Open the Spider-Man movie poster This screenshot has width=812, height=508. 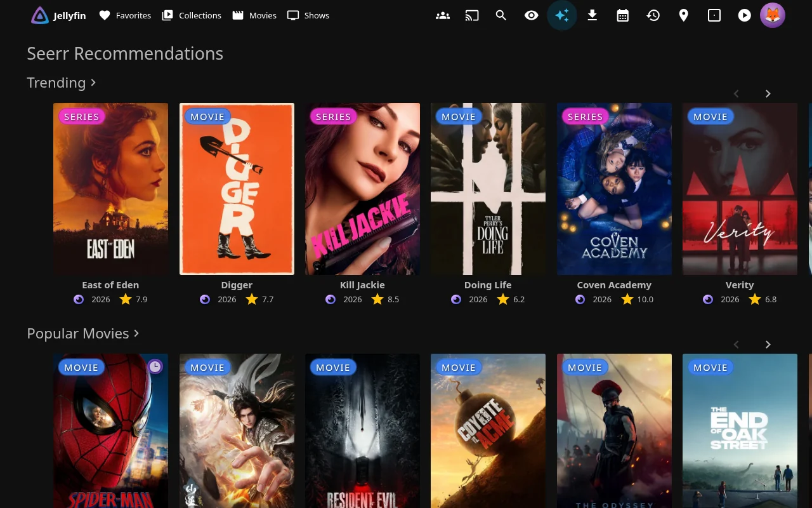coord(110,431)
